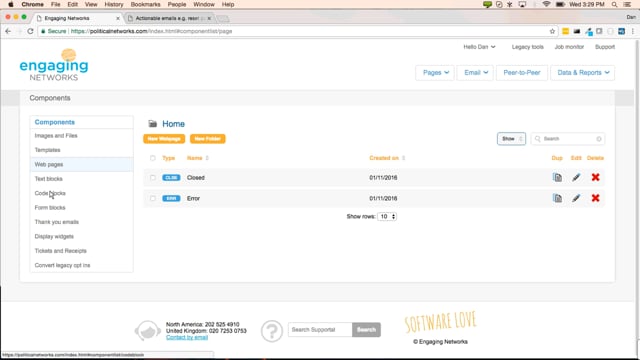This screenshot has height=360, width=640.
Task: Open Spotlight search in menu bar
Action: pos(614,4)
